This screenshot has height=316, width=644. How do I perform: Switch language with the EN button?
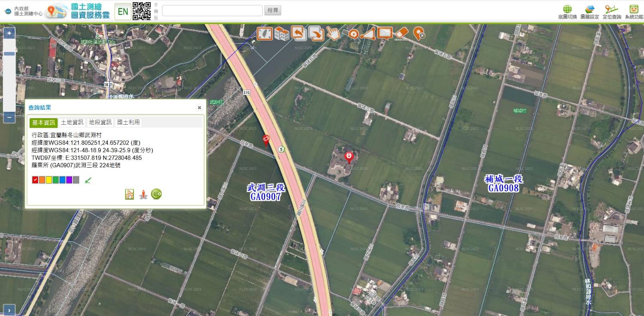click(x=123, y=12)
